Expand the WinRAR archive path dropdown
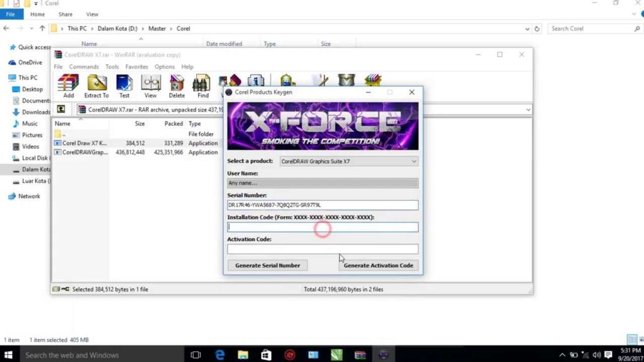644x362 pixels. click(x=528, y=109)
